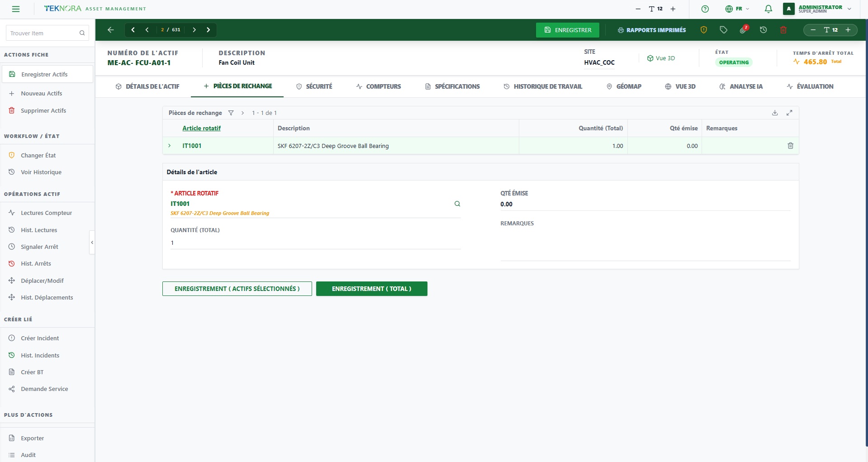This screenshot has height=462, width=868.
Task: Go to the next asset record
Action: (x=194, y=30)
